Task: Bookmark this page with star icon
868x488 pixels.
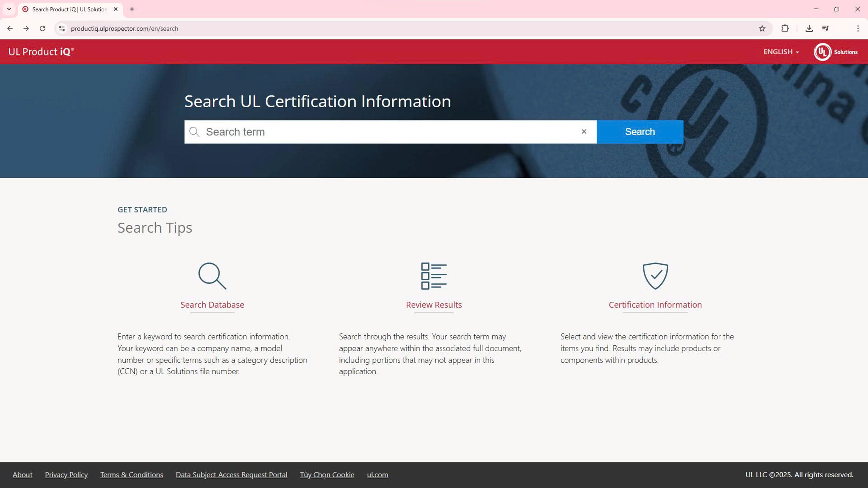Action: pyautogui.click(x=762, y=29)
